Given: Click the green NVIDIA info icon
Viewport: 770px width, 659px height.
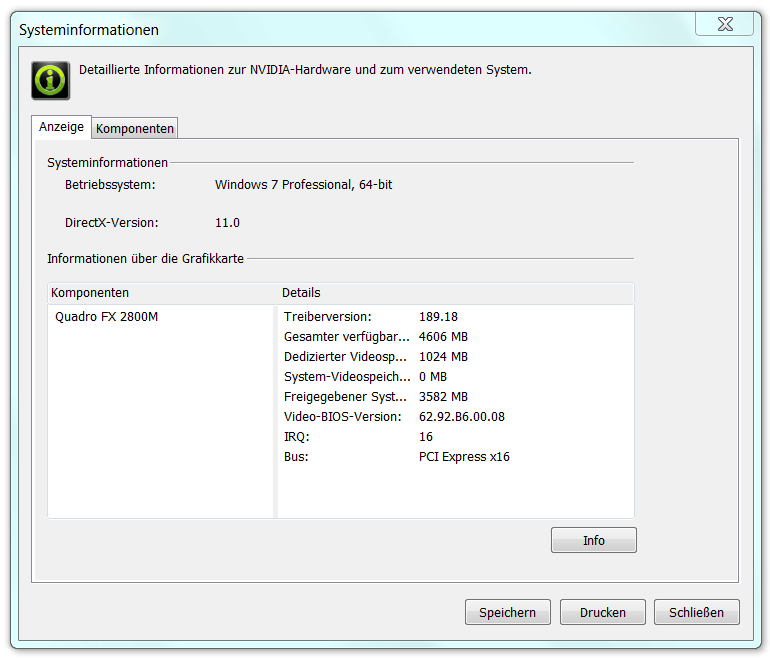Looking at the screenshot, I should [51, 81].
